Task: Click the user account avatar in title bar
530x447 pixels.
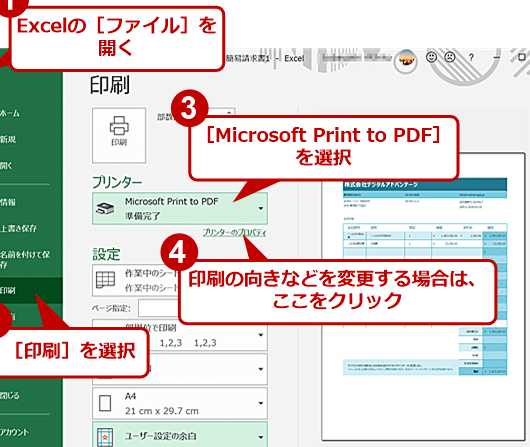Action: (406, 61)
